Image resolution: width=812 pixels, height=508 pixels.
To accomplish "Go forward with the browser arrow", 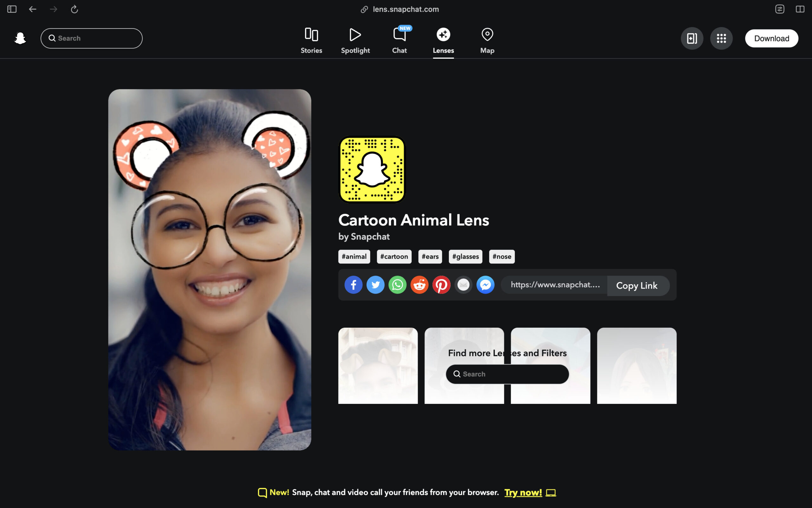I will [53, 9].
